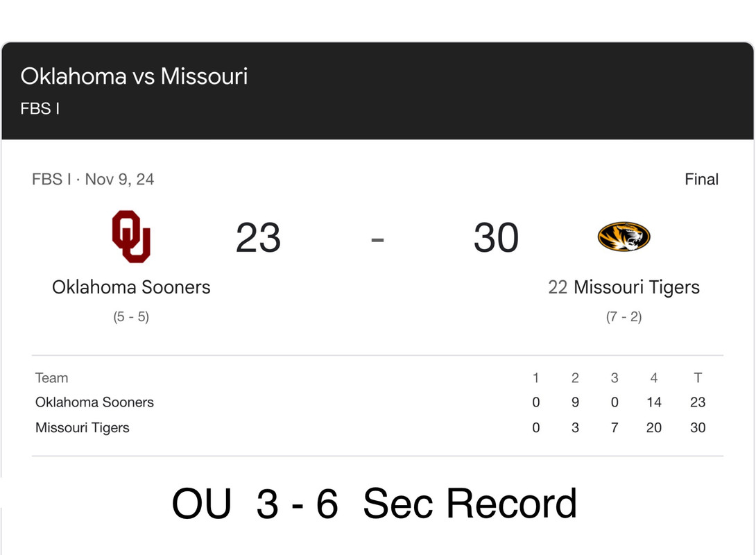Click the Oklahoma Sooners OU logo
Viewport: 756px width, 555px height.
[x=131, y=237]
